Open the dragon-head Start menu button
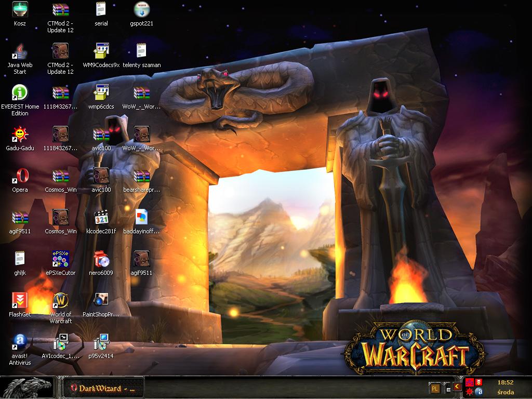Screen dimensions: 532x399 (x=27, y=388)
